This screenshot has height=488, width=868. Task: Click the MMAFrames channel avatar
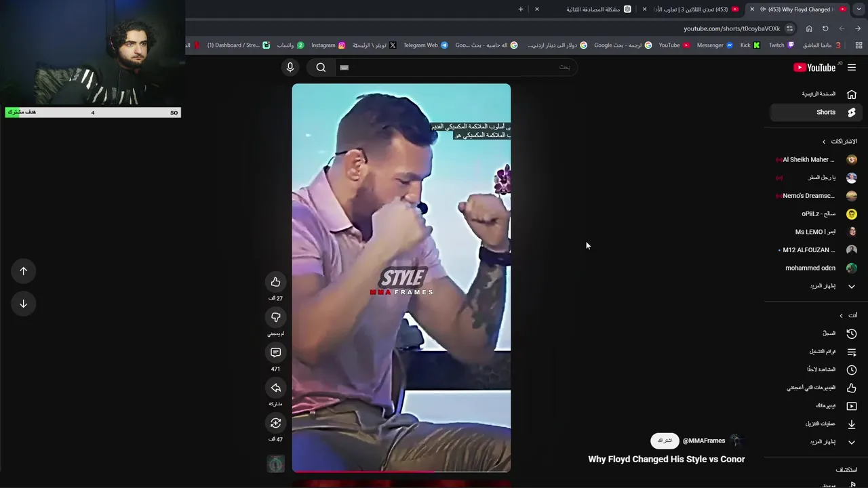point(736,441)
